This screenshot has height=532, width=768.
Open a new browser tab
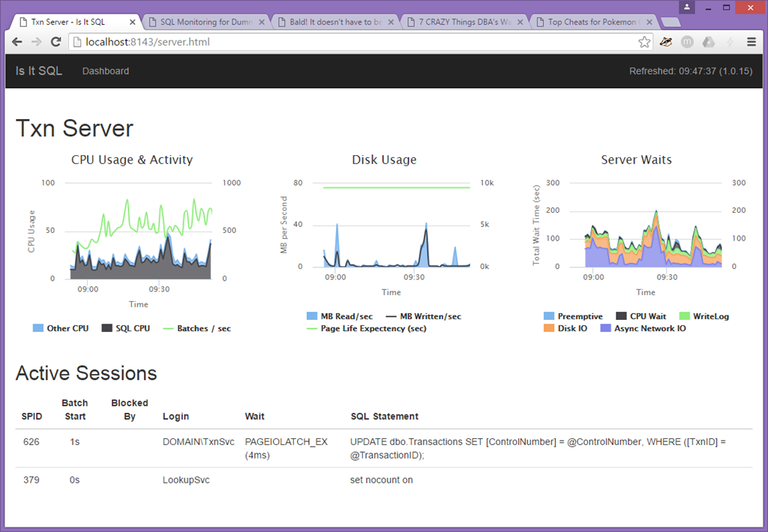[x=670, y=22]
